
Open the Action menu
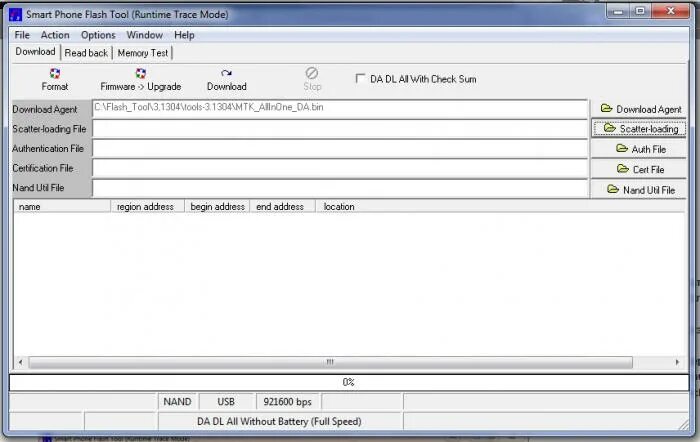(x=55, y=35)
